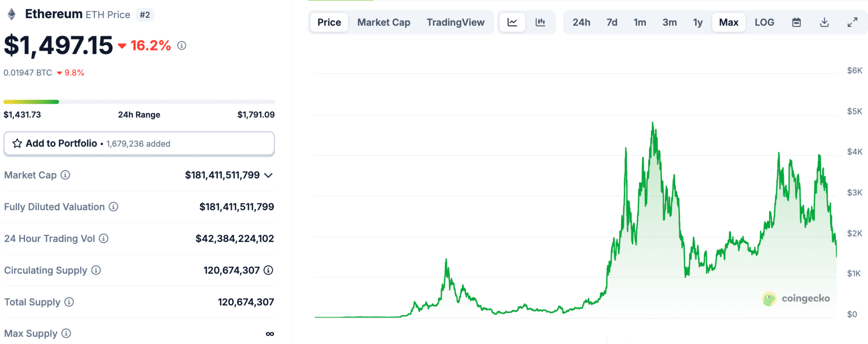868x344 pixels.
Task: Click the #2 rank badge
Action: 145,15
